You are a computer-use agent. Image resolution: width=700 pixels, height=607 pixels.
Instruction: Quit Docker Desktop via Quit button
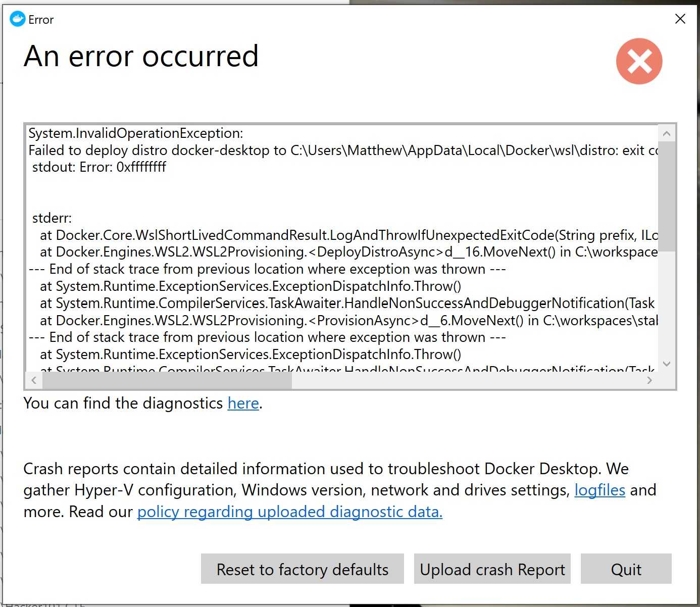click(626, 569)
